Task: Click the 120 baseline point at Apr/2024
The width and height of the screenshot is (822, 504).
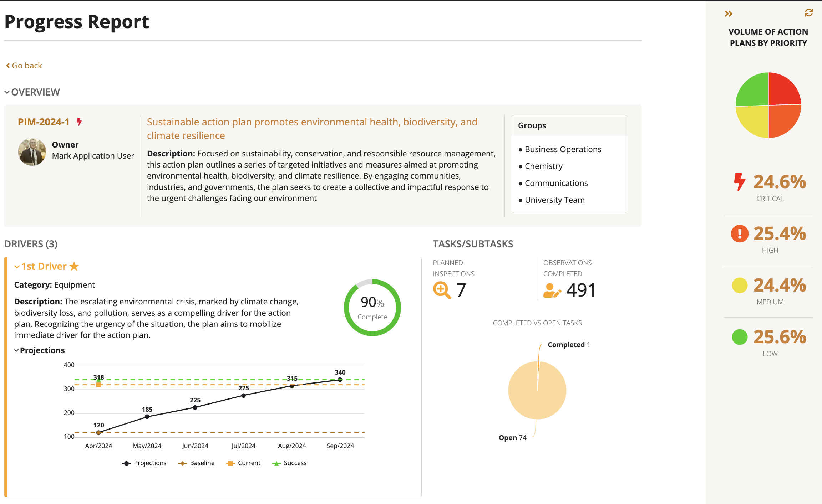Action: [x=98, y=432]
